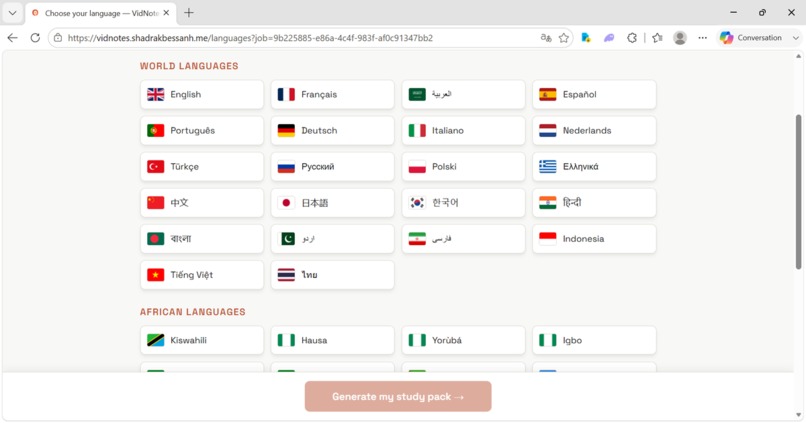Select the English language card
The height and width of the screenshot is (423, 806).
[x=202, y=95]
